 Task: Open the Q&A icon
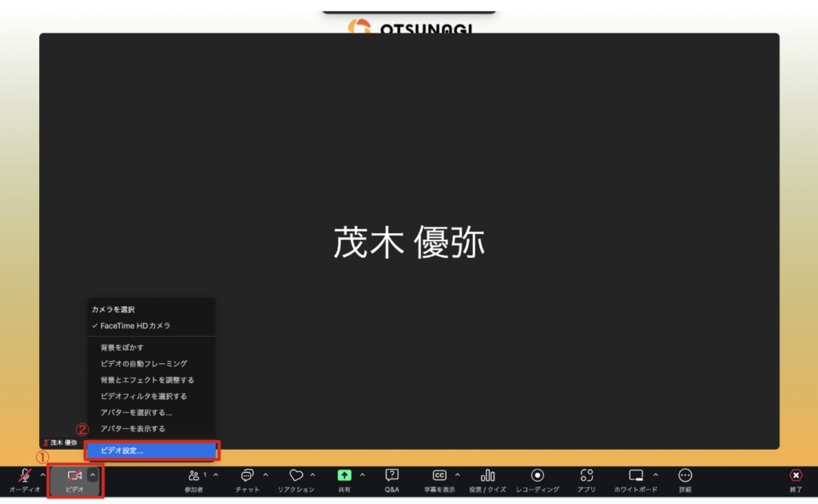point(391,475)
